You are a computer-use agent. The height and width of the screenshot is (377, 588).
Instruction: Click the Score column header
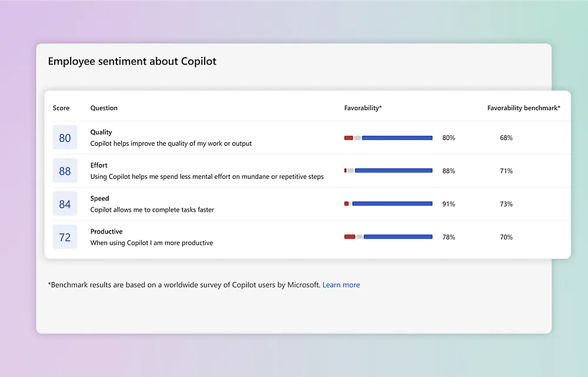61,108
